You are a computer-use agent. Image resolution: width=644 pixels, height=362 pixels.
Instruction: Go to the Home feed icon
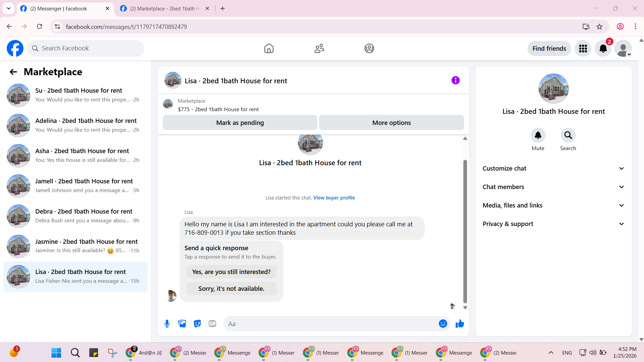pyautogui.click(x=269, y=48)
